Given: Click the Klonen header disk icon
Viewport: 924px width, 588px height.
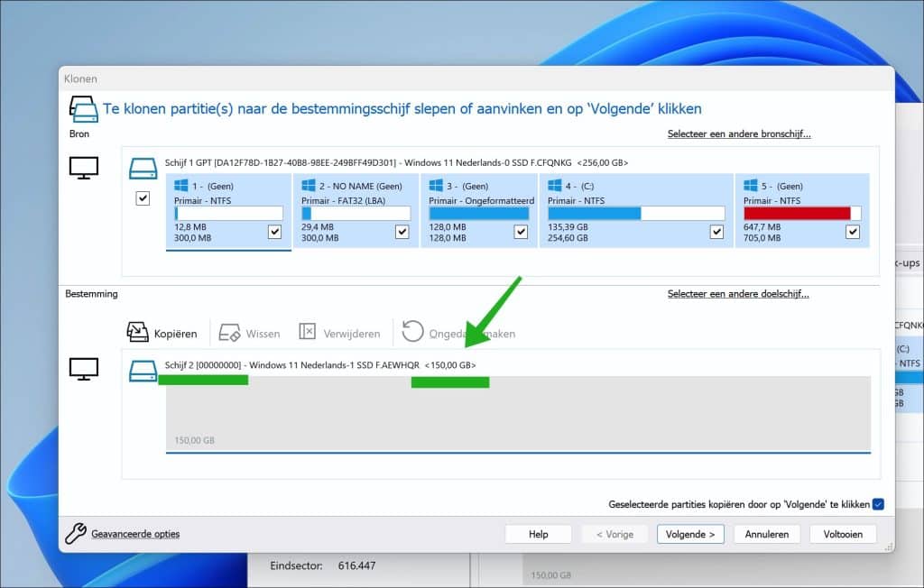Looking at the screenshot, I should tap(83, 109).
